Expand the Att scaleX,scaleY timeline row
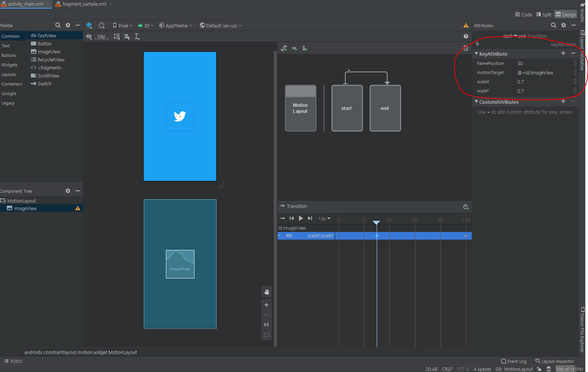The image size is (588, 372). click(280, 236)
